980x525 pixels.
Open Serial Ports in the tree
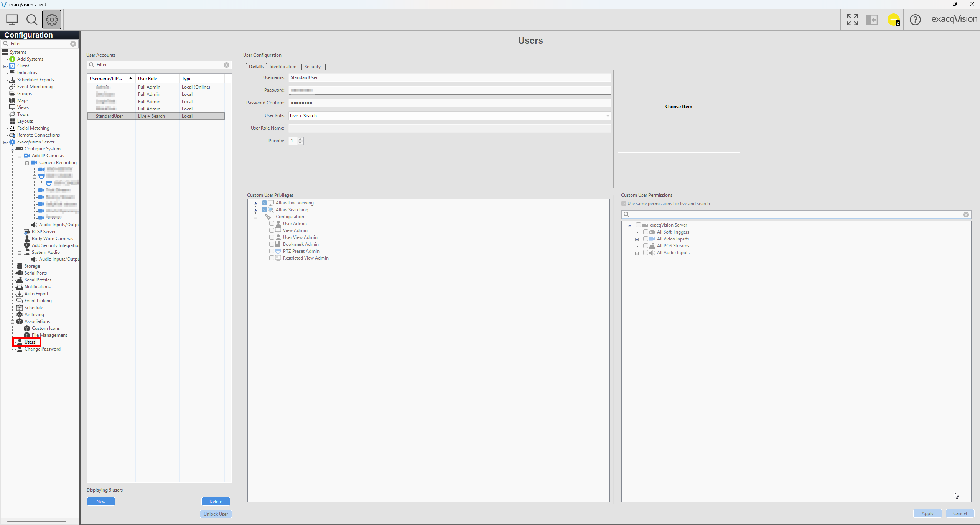35,273
